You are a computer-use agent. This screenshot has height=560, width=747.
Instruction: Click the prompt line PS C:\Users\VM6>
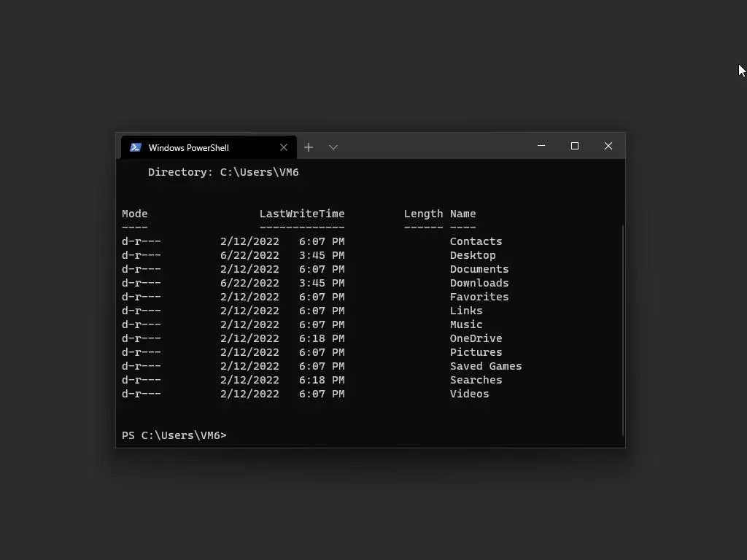174,435
